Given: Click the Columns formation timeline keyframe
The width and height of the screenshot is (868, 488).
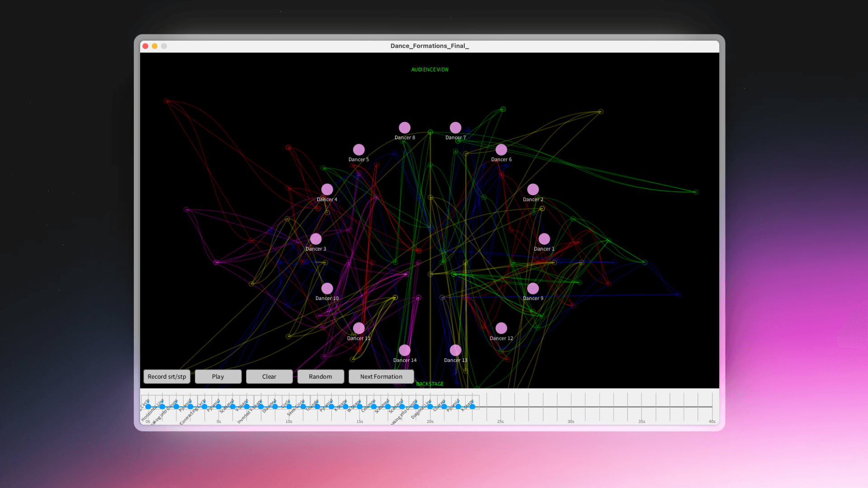Looking at the screenshot, I should [374, 406].
